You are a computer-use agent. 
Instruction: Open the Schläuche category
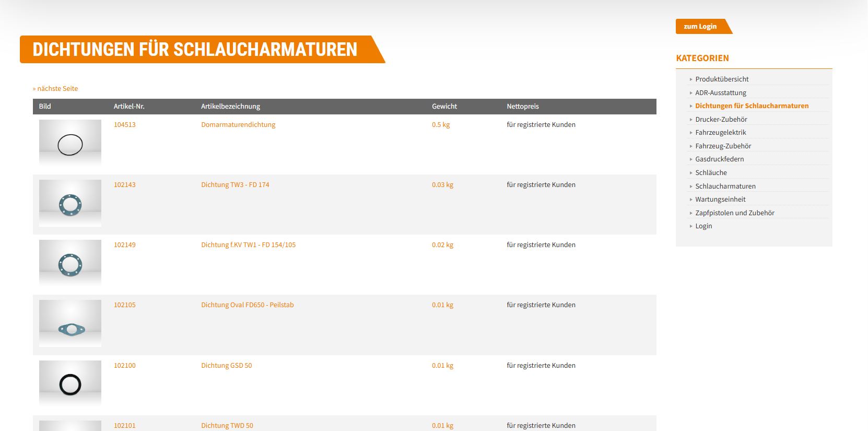[711, 173]
